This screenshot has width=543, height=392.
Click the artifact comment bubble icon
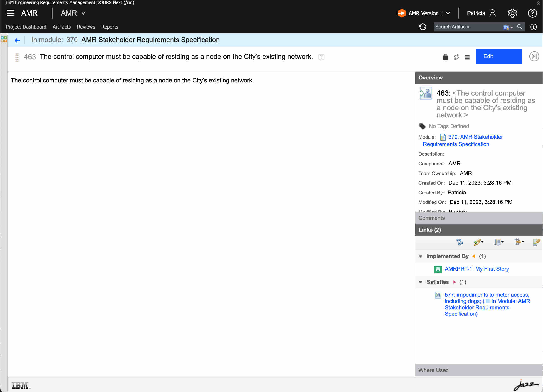point(321,57)
